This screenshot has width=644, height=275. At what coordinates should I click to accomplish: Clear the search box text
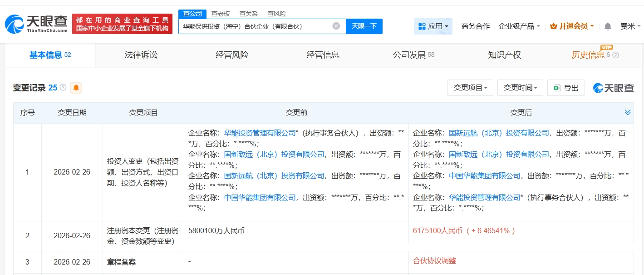(x=336, y=26)
